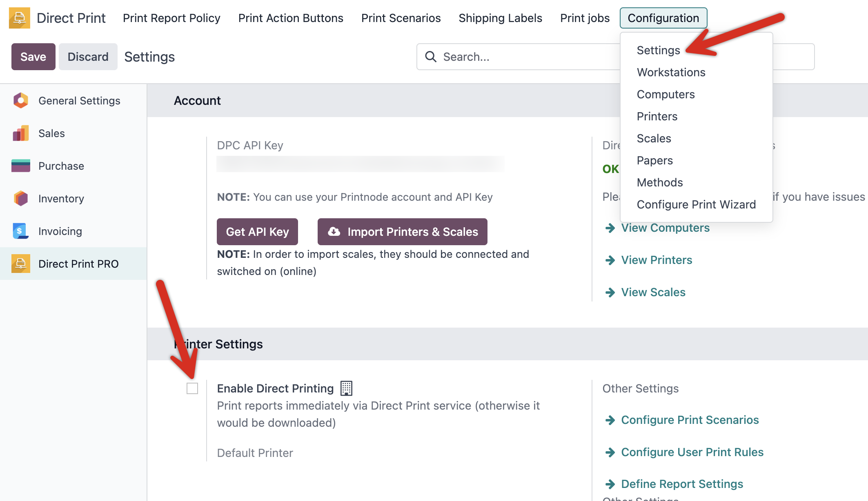Choose Papers from Configuration dropdown
Image resolution: width=868 pixels, height=501 pixels.
[x=655, y=160]
